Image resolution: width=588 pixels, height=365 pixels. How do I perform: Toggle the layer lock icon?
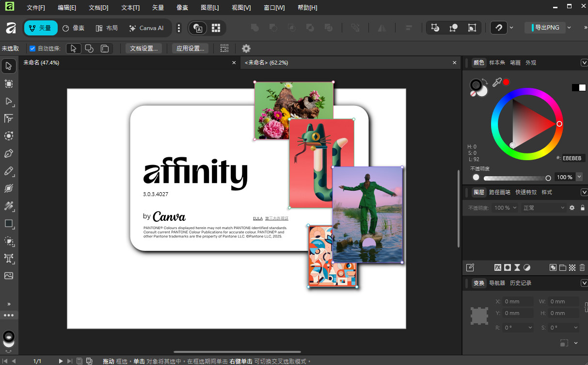[x=582, y=208]
